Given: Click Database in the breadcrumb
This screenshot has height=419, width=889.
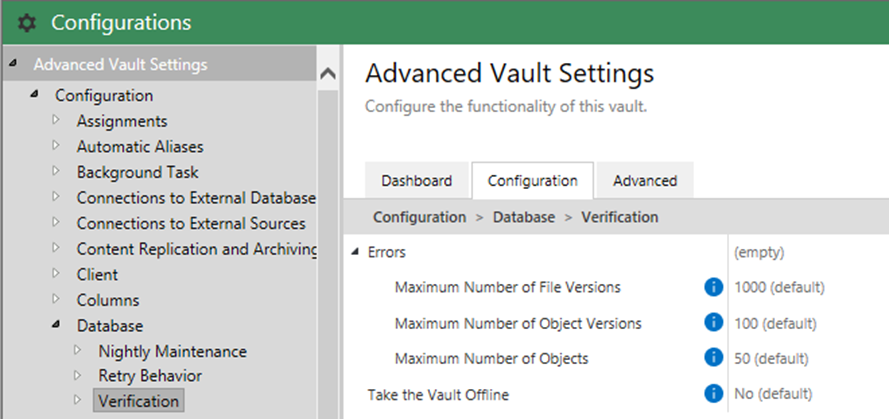Looking at the screenshot, I should (524, 217).
